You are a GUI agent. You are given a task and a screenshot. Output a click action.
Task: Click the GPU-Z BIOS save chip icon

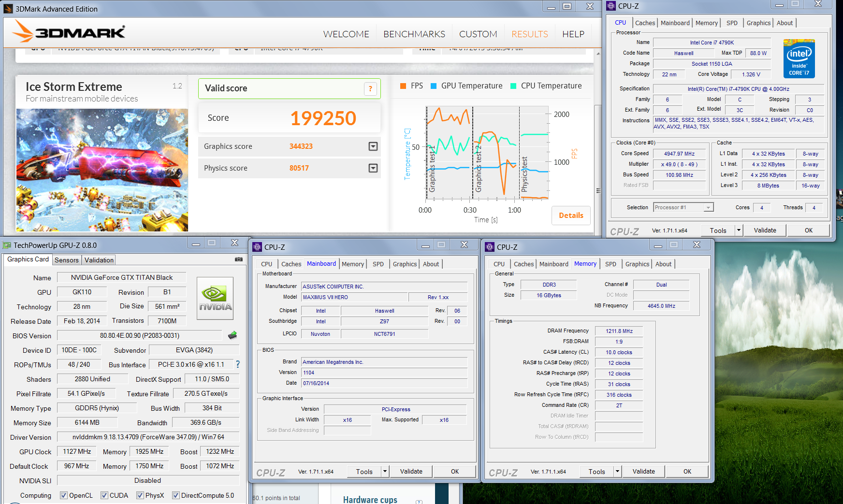click(x=233, y=335)
